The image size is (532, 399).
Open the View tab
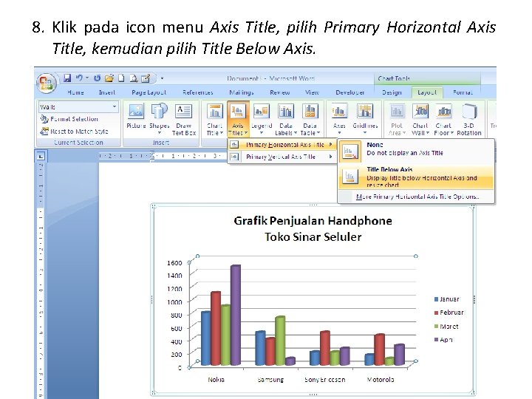click(312, 92)
